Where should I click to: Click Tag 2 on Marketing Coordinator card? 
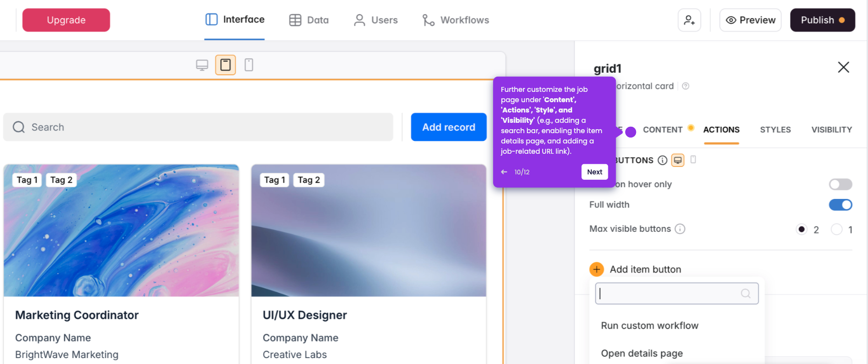tap(61, 180)
